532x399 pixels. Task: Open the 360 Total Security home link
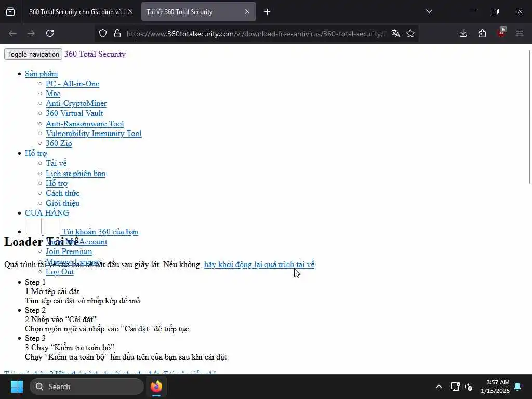tap(95, 54)
